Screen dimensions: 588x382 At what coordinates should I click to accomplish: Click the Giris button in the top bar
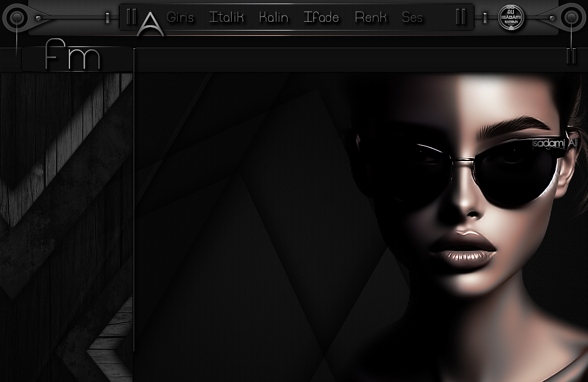(x=180, y=17)
